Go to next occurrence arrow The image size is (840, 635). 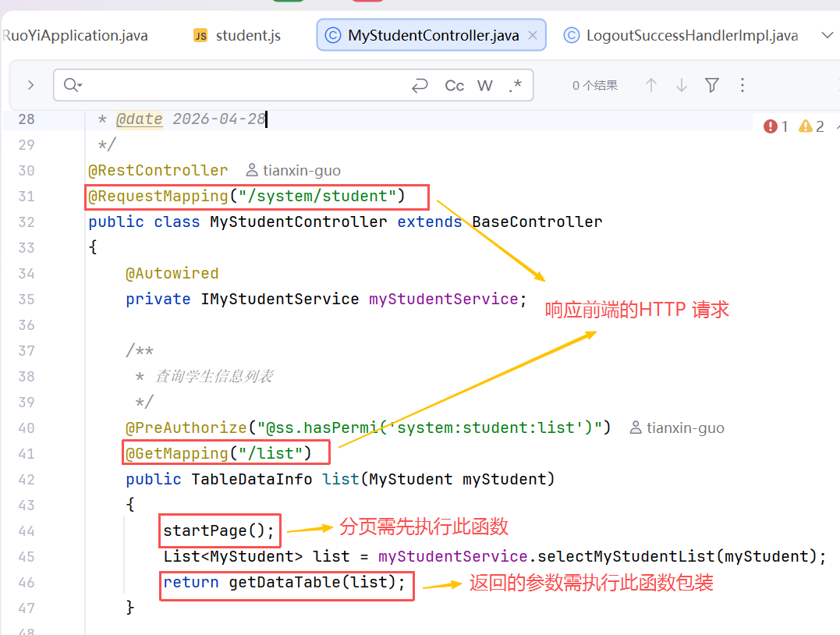point(682,85)
